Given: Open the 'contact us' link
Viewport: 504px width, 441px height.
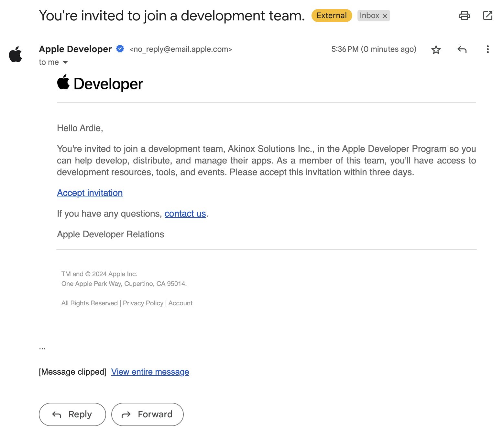Looking at the screenshot, I should (185, 214).
